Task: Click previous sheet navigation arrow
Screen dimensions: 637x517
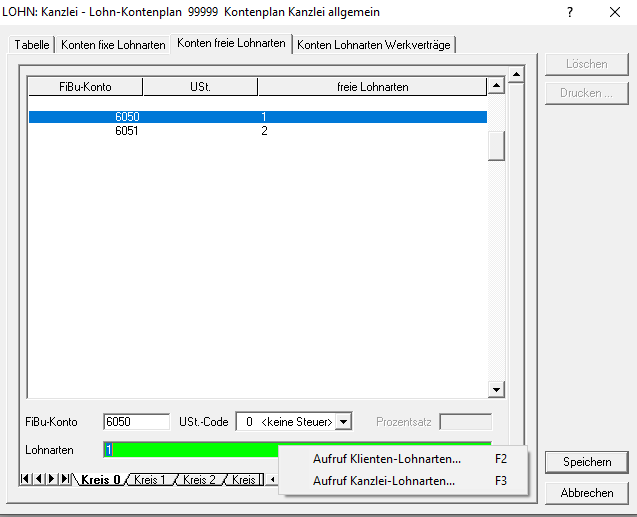Action: 39,480
